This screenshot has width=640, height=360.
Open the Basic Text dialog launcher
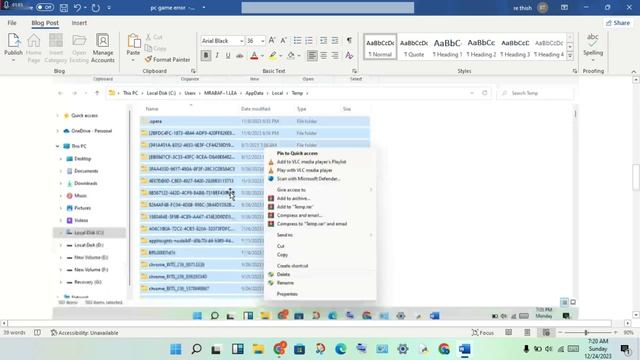[x=354, y=71]
